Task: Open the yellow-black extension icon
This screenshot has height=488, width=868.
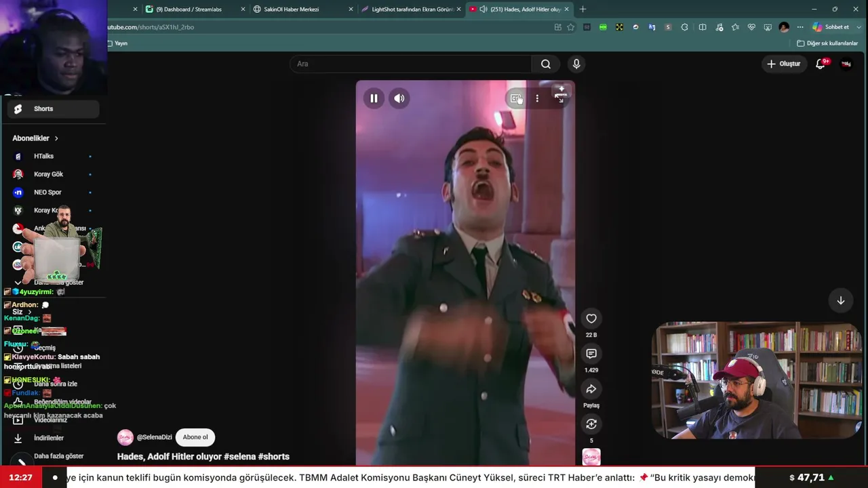Action: click(619, 27)
